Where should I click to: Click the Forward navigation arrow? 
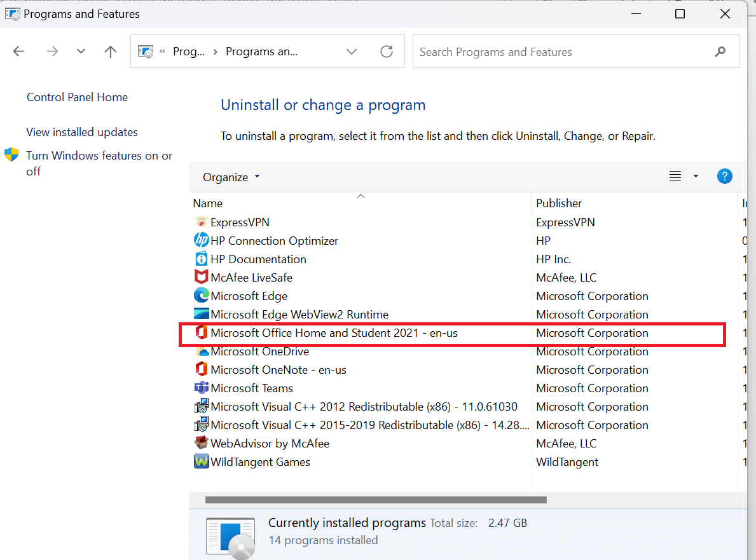[52, 51]
